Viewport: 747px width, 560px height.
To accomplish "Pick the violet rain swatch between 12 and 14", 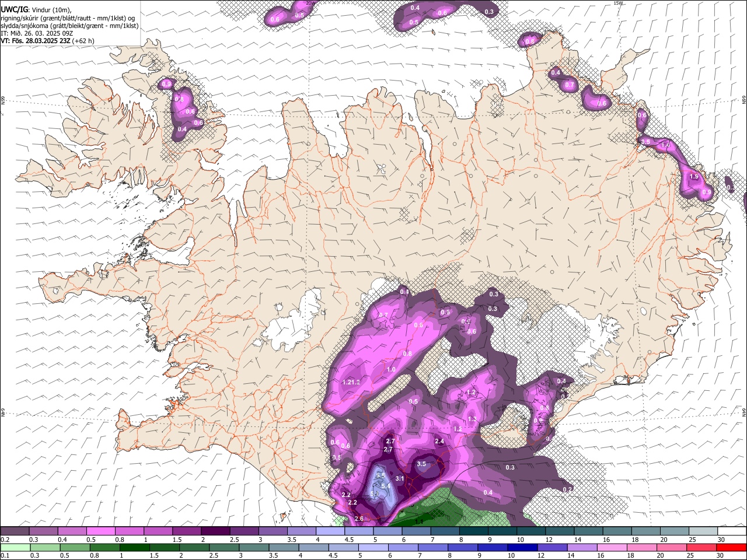I will pos(552,547).
